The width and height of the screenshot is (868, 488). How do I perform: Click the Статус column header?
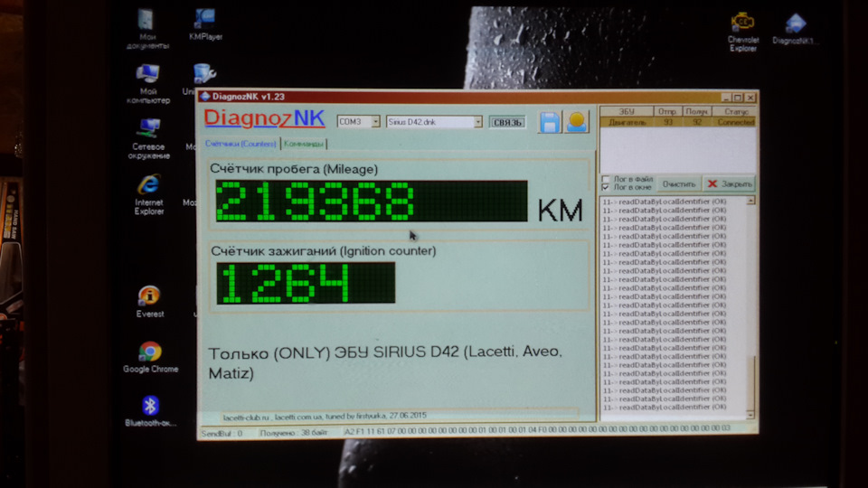(x=734, y=112)
